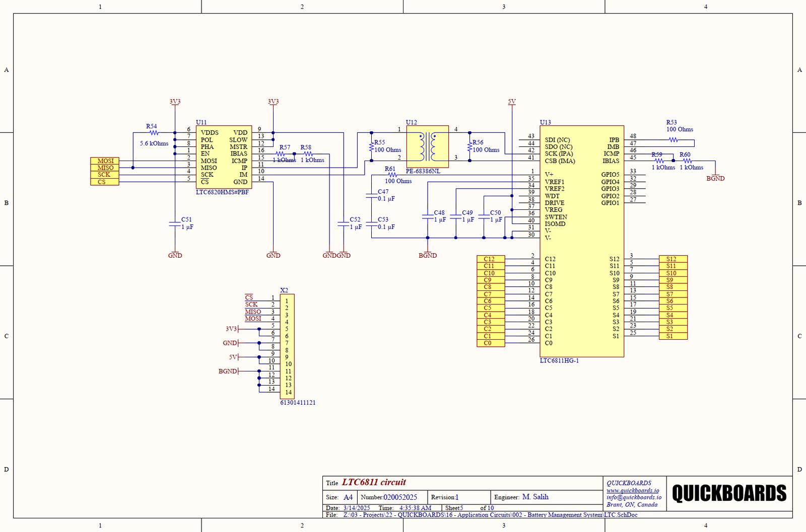Select the 5V power symbol above U13

click(x=512, y=102)
